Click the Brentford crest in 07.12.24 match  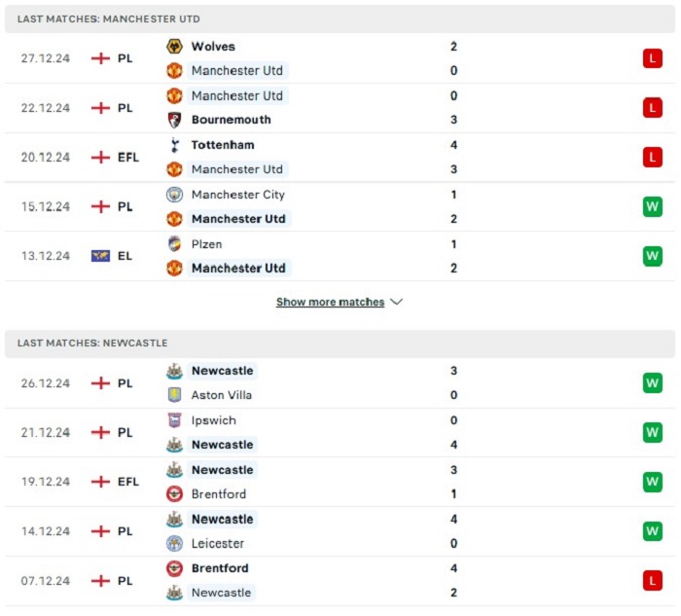point(174,568)
